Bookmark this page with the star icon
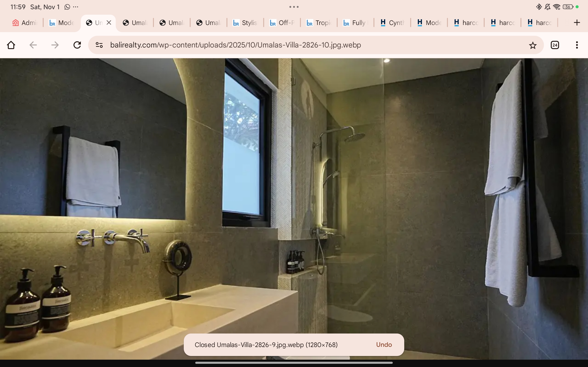588x367 pixels. (x=533, y=45)
